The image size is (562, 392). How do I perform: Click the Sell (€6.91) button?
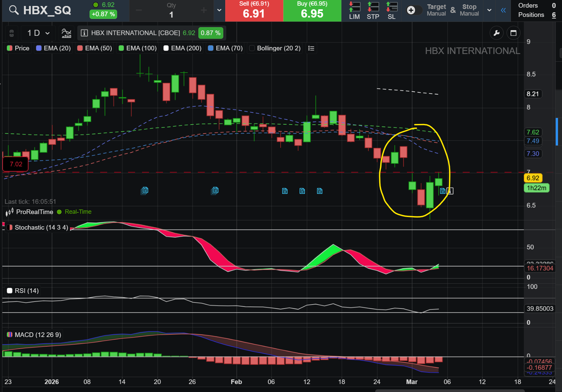[254, 11]
